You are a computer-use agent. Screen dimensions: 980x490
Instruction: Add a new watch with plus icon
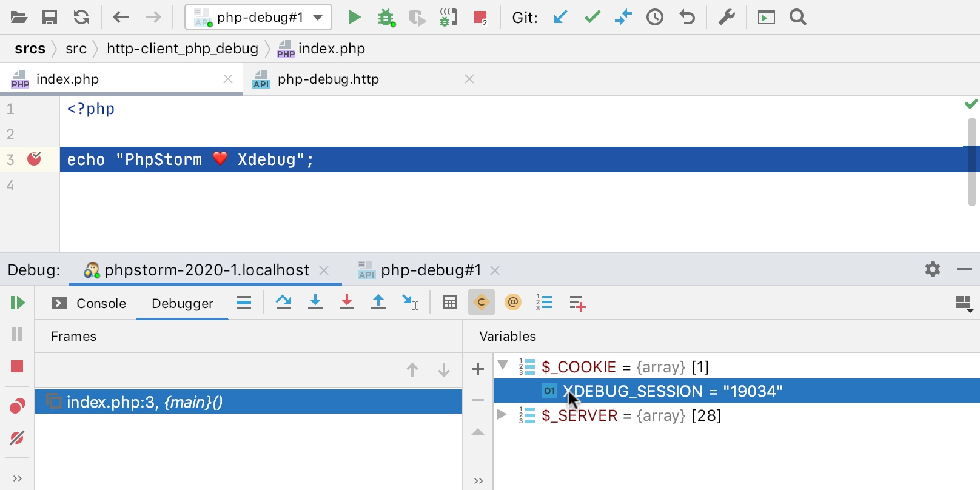coord(478,369)
